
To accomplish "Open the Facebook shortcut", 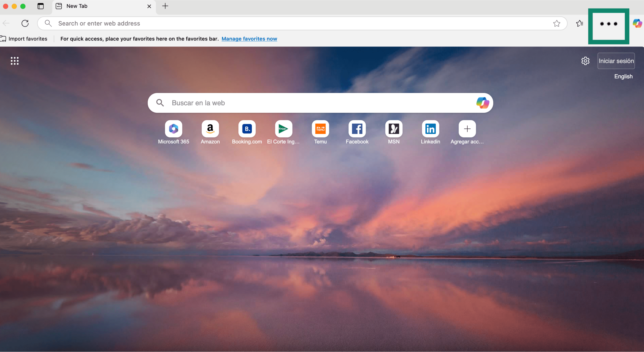I will point(357,132).
